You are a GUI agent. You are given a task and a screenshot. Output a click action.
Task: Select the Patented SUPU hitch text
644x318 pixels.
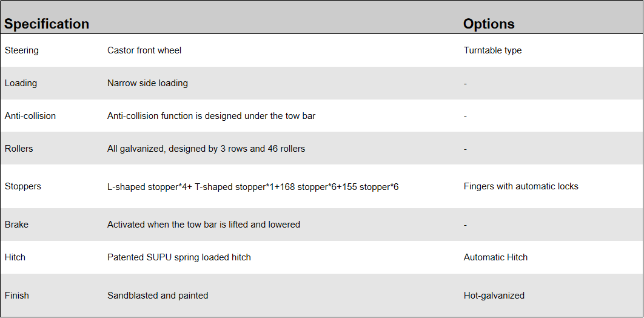tap(179, 257)
